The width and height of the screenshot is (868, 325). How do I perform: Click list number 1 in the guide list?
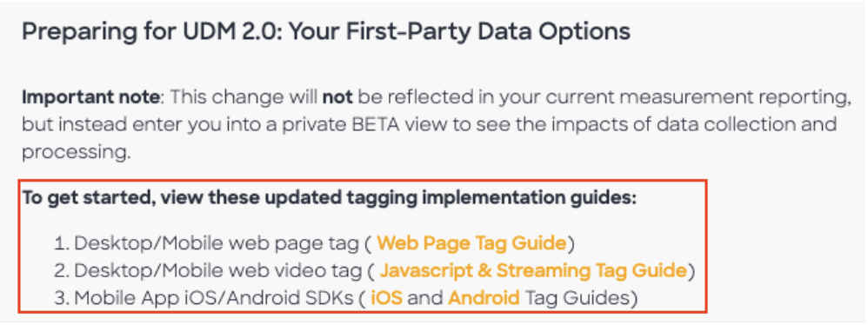pyautogui.click(x=59, y=243)
